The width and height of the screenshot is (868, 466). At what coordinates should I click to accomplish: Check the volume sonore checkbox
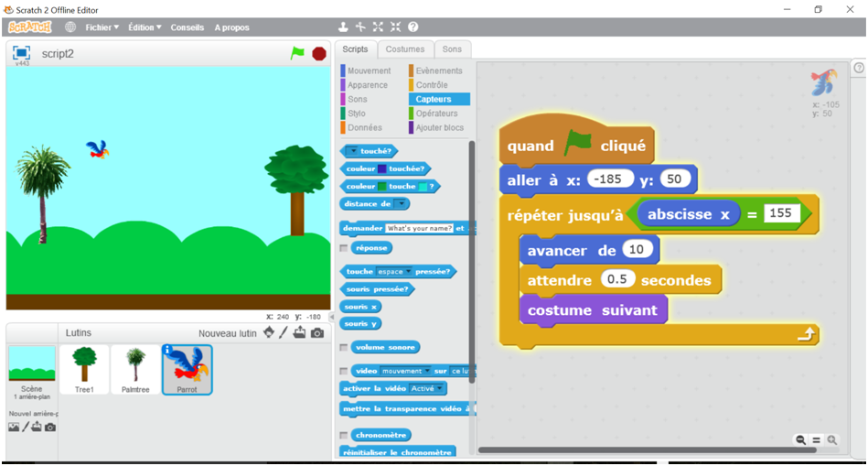coord(344,348)
